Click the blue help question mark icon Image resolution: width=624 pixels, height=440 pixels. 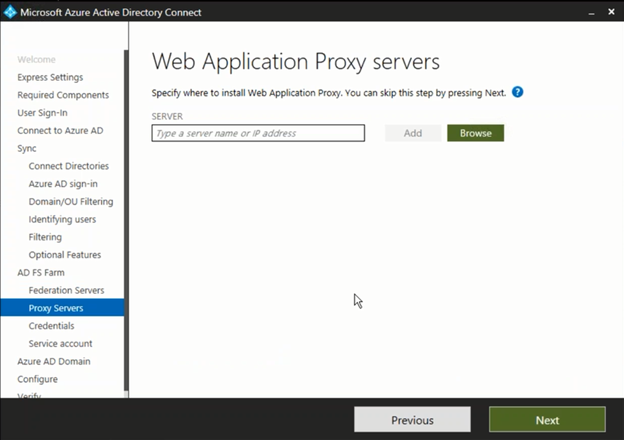coord(517,92)
